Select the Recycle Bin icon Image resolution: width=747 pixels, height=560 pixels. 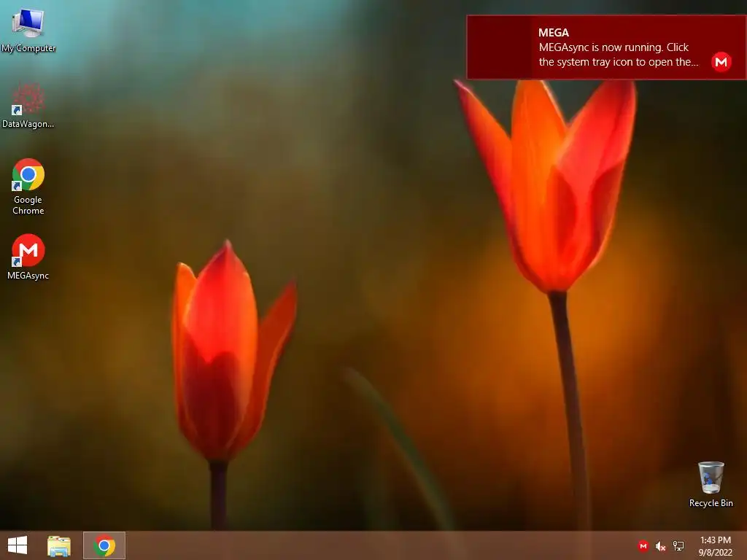tap(711, 484)
